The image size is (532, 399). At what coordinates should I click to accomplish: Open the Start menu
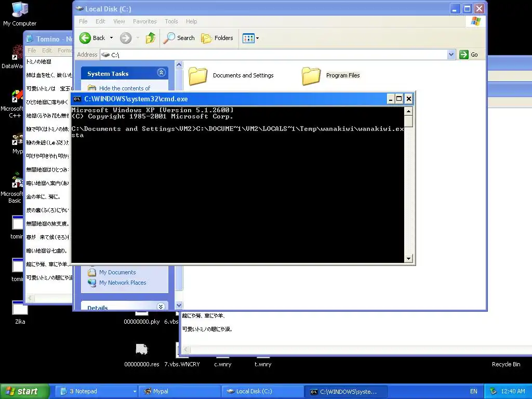point(24,392)
